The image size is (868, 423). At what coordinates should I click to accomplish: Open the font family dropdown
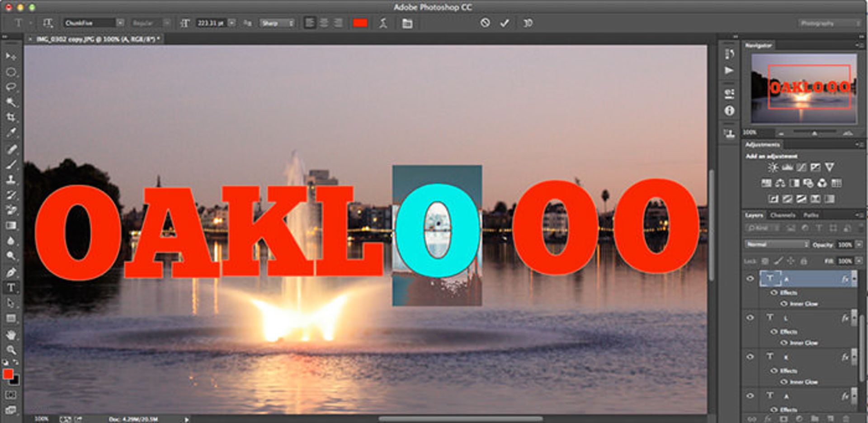pyautogui.click(x=120, y=23)
